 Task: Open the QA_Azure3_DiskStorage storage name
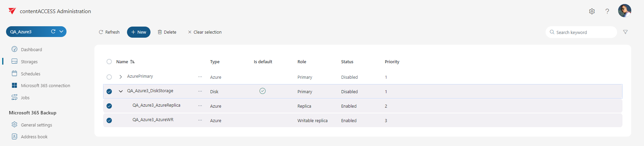(x=150, y=91)
